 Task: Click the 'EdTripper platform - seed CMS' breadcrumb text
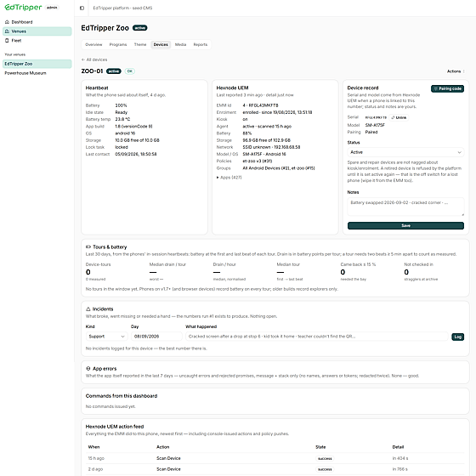[x=122, y=8]
